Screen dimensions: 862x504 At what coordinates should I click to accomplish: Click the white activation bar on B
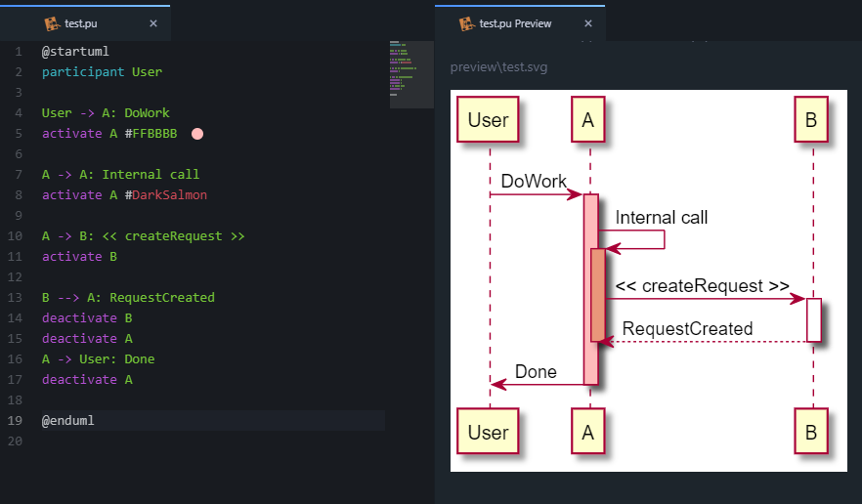[814, 319]
